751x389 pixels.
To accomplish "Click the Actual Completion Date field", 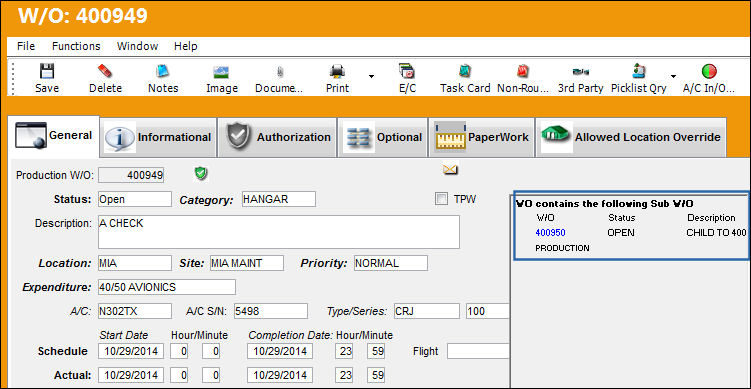I will point(280,375).
